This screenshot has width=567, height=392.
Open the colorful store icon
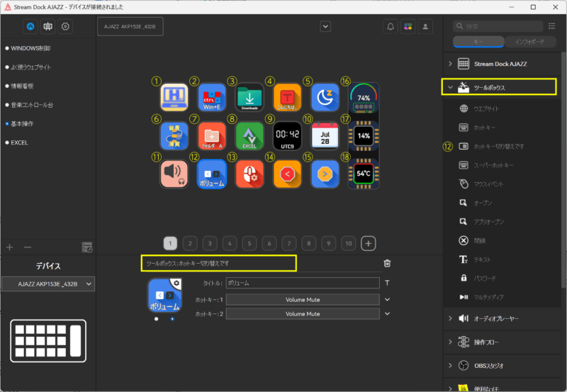click(408, 26)
